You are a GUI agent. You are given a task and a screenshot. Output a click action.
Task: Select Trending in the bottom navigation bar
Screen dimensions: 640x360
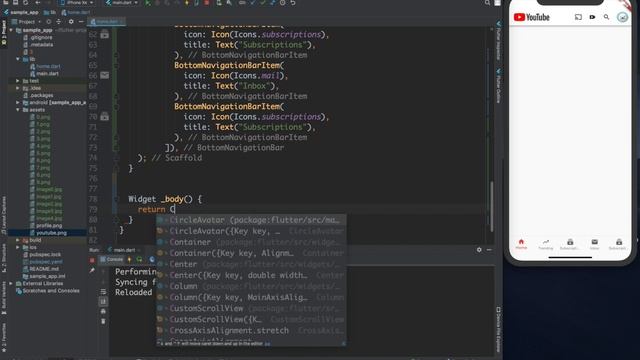[x=545, y=244]
